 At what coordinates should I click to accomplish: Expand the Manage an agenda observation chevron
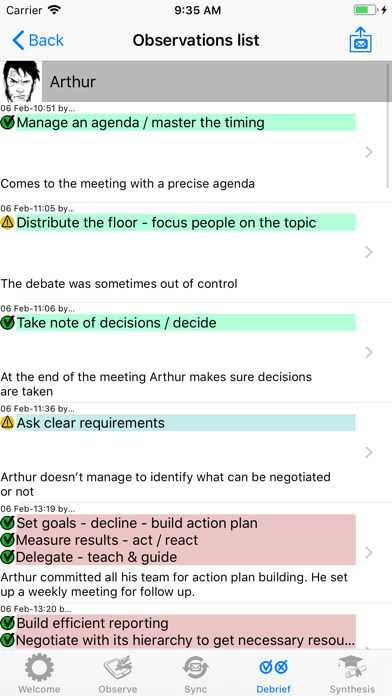click(368, 152)
